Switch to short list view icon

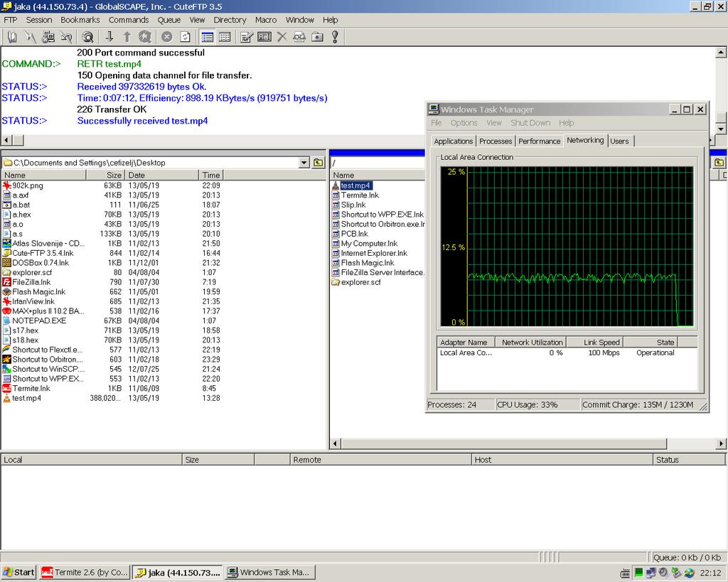pos(225,37)
